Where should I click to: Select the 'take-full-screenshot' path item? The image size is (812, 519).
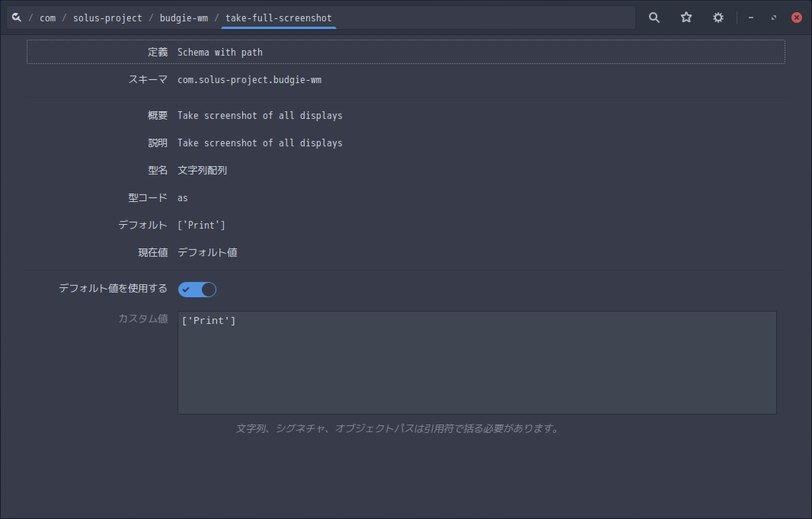tap(279, 18)
